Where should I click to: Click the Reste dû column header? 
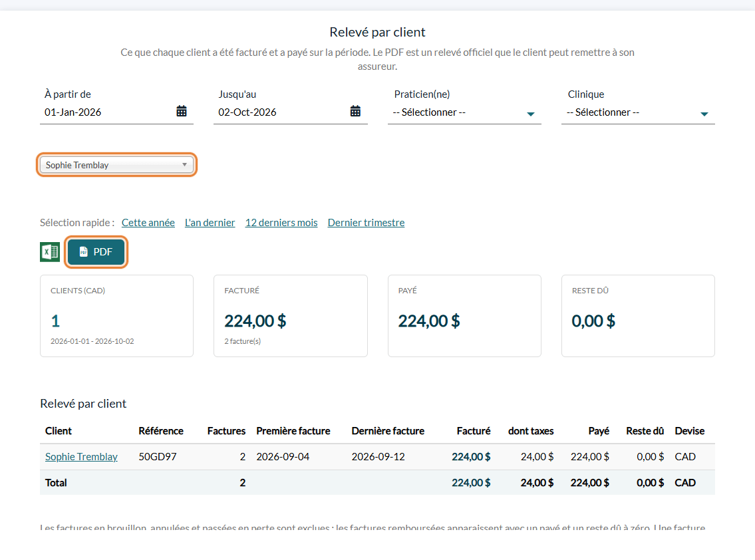[645, 431]
